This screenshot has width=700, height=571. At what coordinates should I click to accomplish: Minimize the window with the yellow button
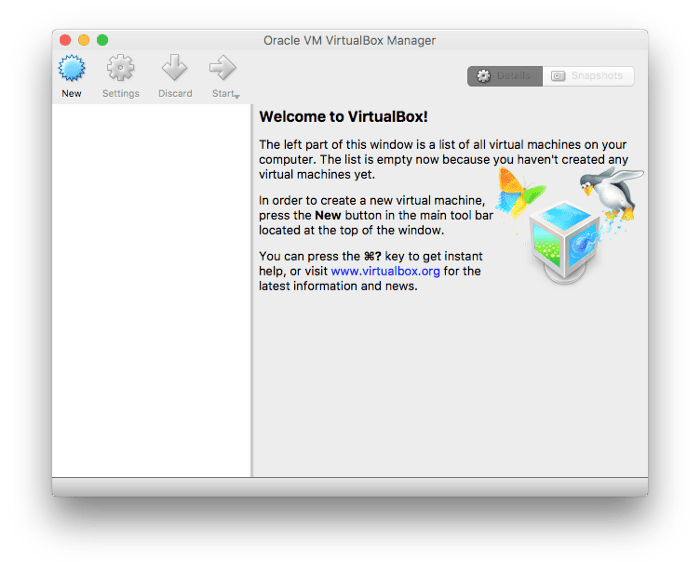(x=84, y=40)
